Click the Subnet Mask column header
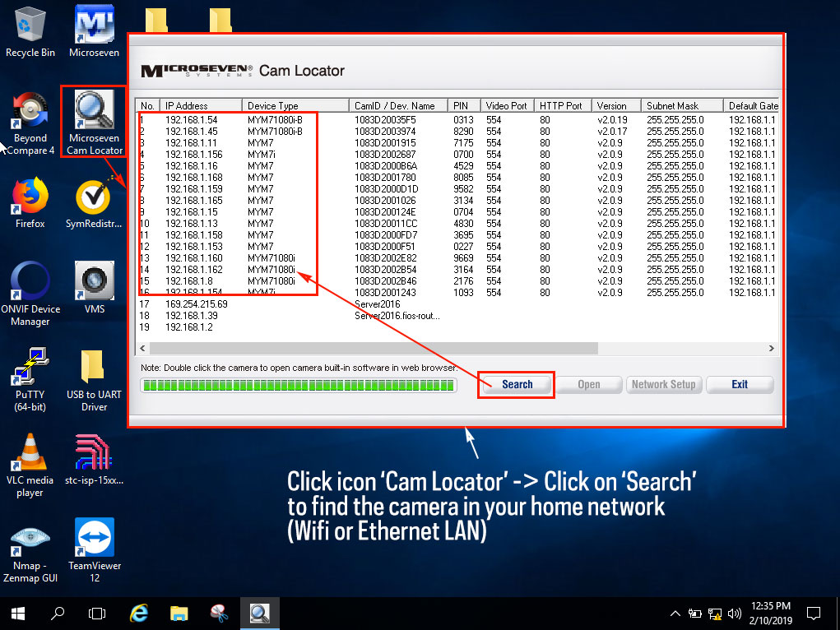Image resolution: width=840 pixels, height=630 pixels. point(682,105)
